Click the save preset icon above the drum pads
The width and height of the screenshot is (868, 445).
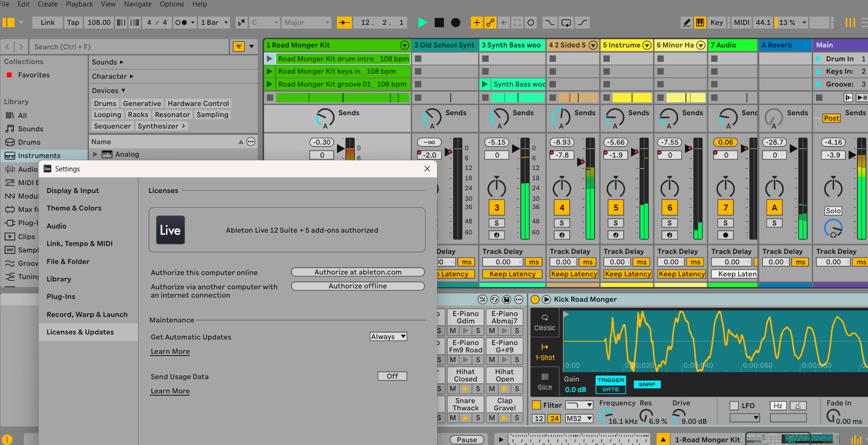[x=506, y=299]
